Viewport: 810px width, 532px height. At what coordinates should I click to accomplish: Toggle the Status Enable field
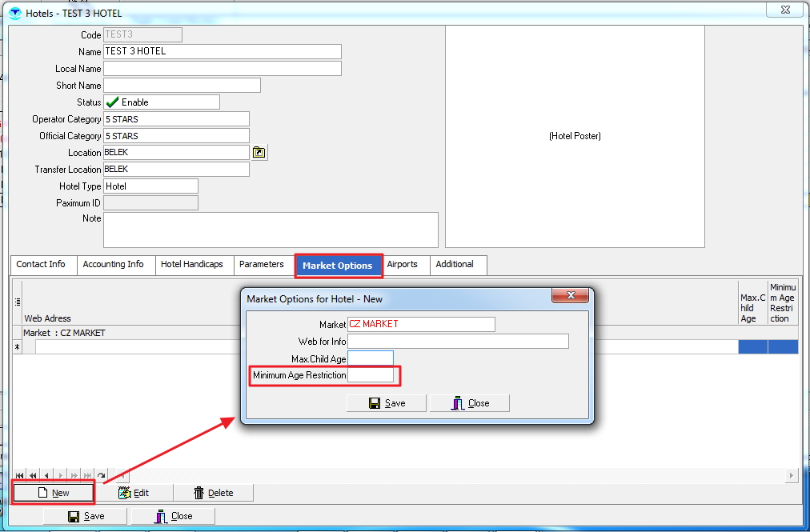click(161, 102)
